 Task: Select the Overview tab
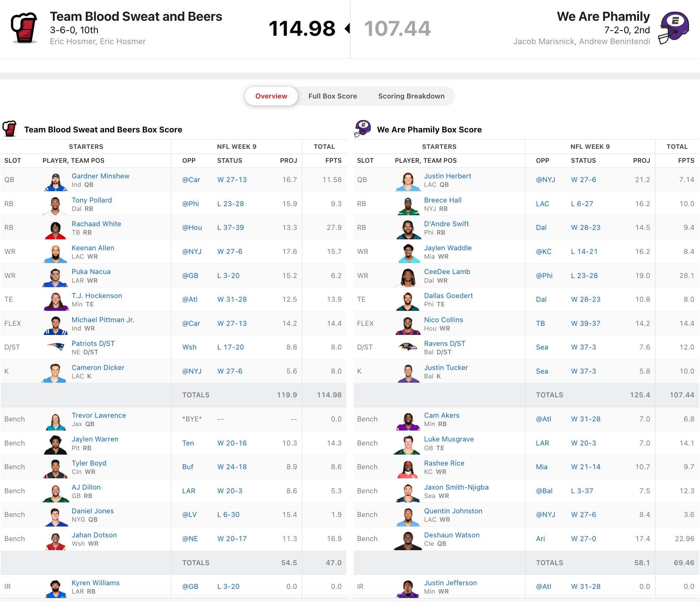(x=271, y=96)
